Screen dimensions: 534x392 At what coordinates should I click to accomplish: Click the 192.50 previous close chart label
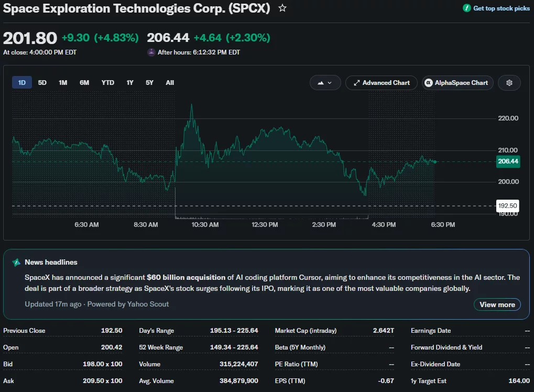[507, 206]
